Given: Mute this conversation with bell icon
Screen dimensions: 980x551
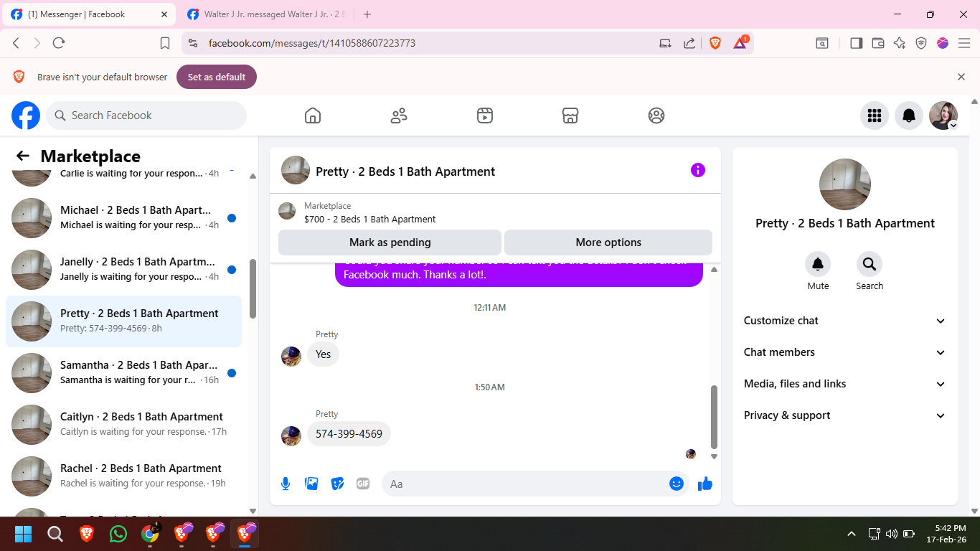Looking at the screenshot, I should pyautogui.click(x=818, y=265).
